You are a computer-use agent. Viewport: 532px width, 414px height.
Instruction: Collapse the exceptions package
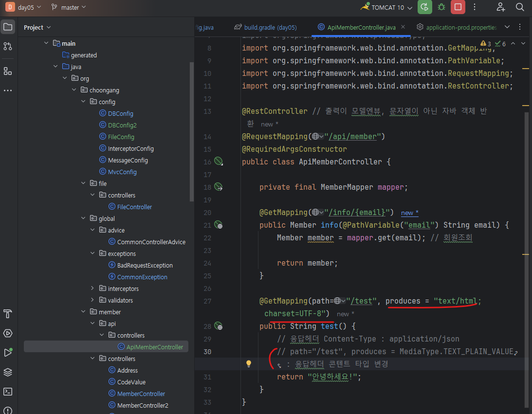(92, 253)
